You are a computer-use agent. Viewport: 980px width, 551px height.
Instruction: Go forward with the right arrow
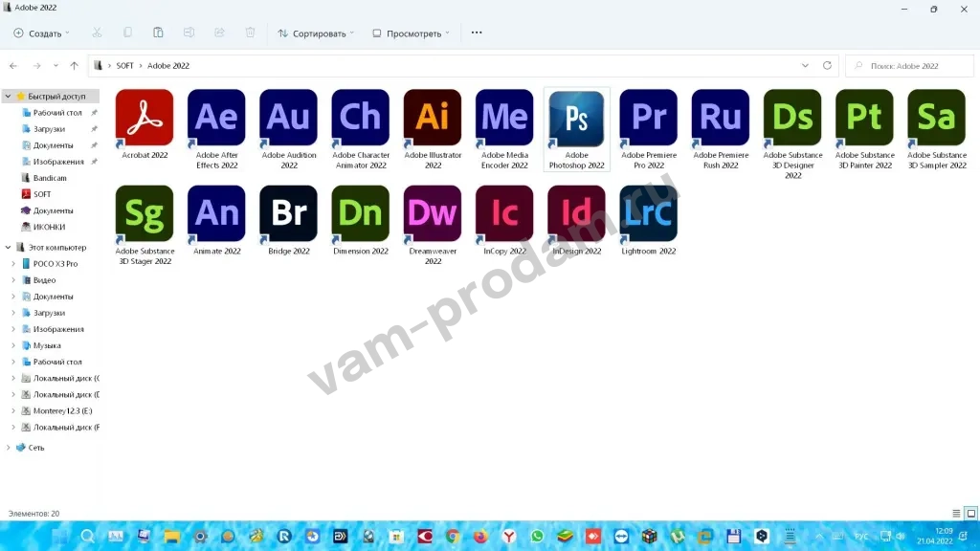[37, 66]
